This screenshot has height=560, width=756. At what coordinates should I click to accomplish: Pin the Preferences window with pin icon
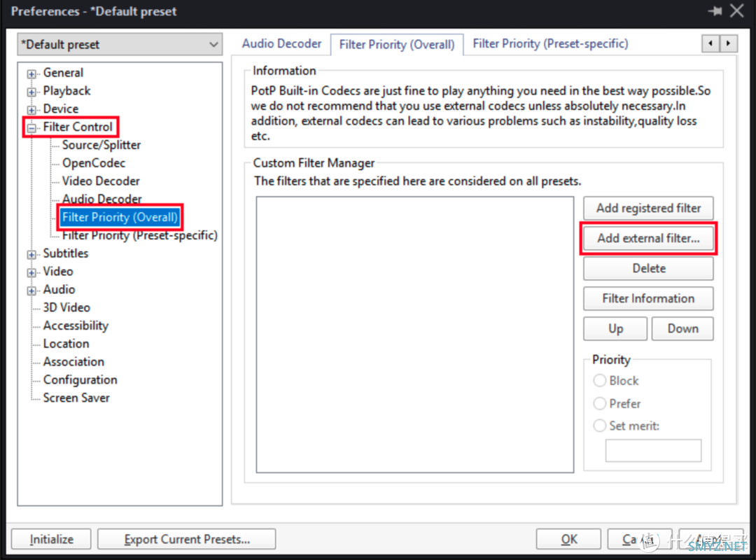(x=715, y=10)
